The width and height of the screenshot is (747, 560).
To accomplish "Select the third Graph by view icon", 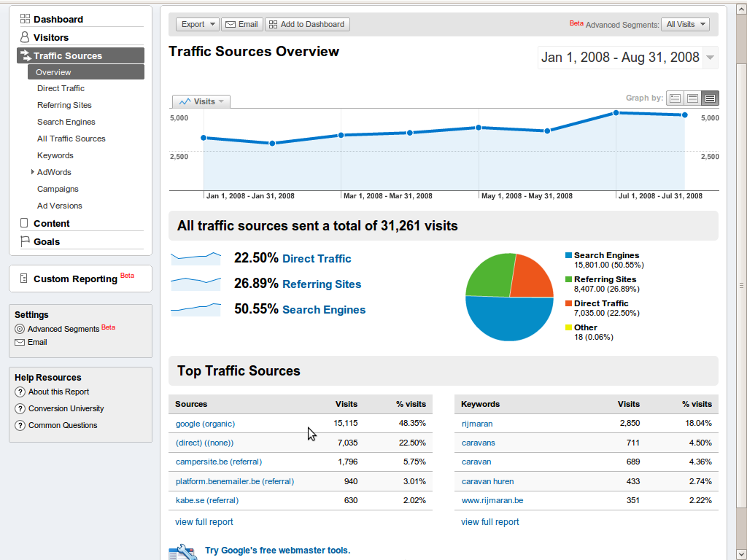I will coord(710,98).
